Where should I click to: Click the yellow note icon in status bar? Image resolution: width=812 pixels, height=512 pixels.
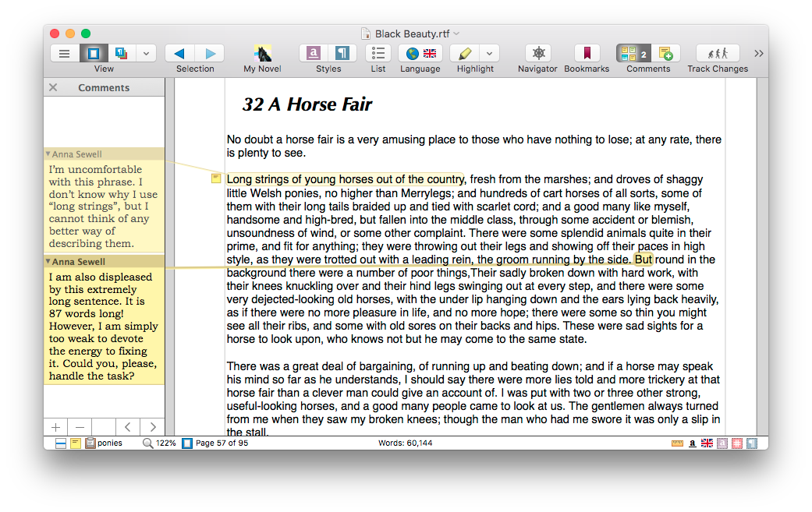[76, 443]
